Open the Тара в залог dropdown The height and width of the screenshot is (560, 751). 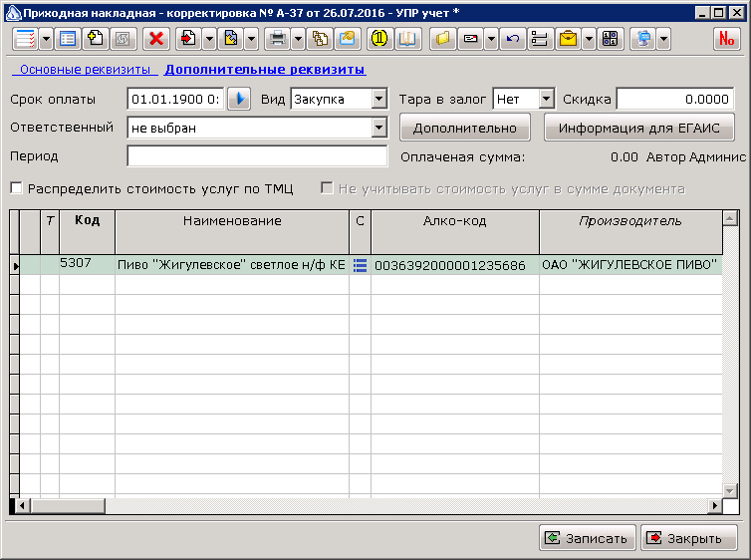coord(546,100)
